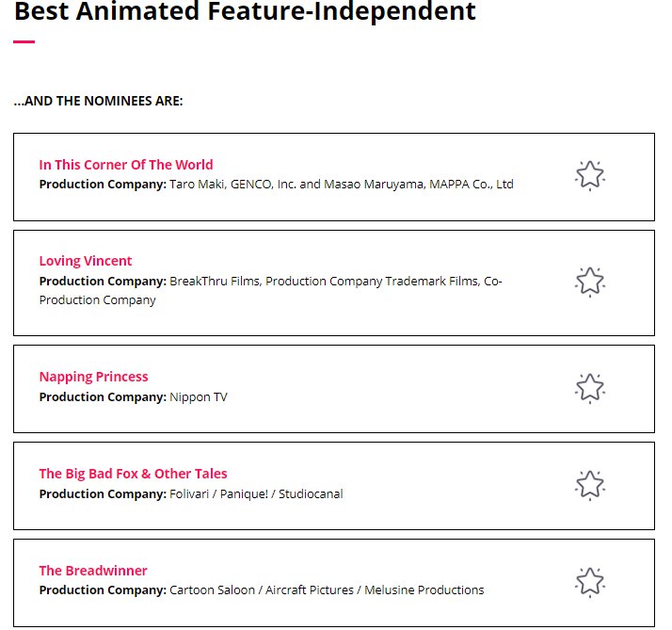This screenshot has height=630, width=672.
Task: Open the In This Corner Of The World title
Action: [126, 165]
